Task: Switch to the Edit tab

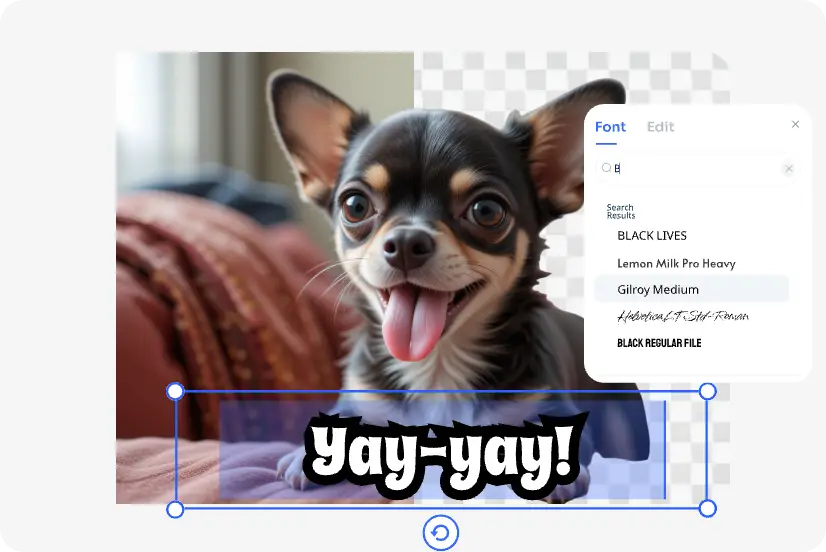Action: click(x=660, y=127)
